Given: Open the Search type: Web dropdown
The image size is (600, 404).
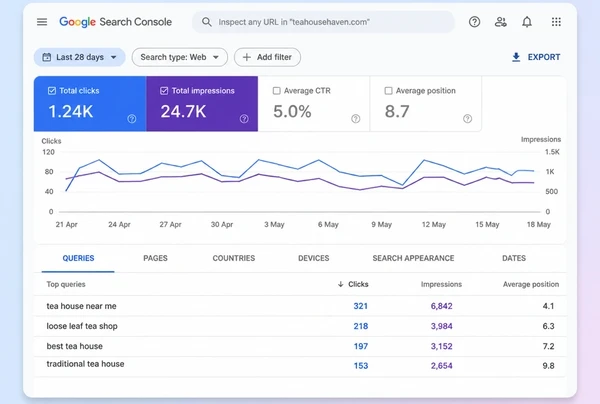Looking at the screenshot, I should point(179,57).
